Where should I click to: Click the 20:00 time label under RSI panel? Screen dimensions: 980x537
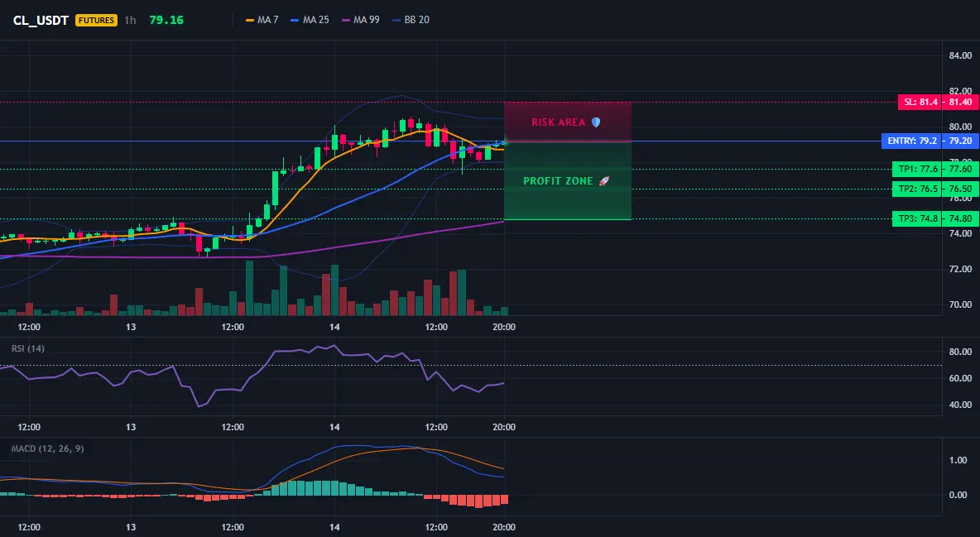pyautogui.click(x=504, y=427)
